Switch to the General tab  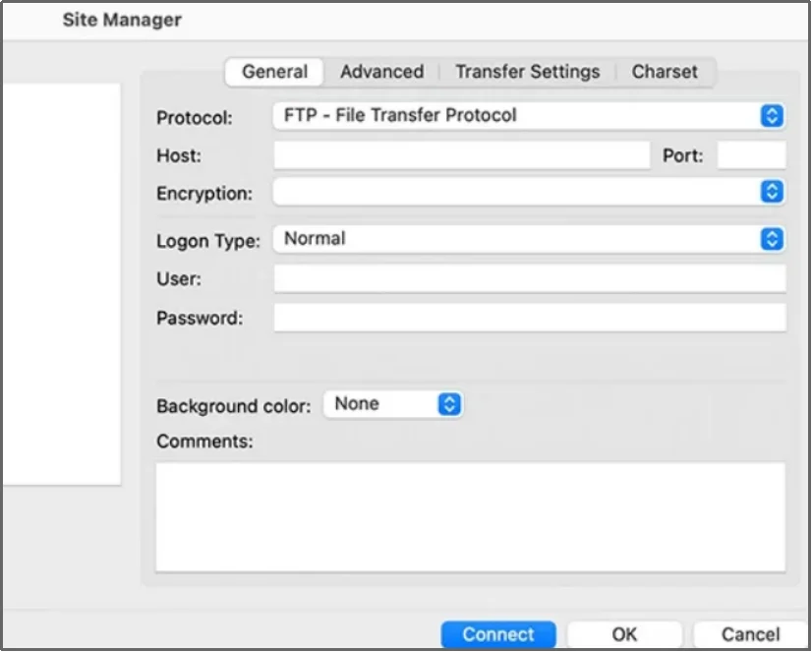coord(273,71)
